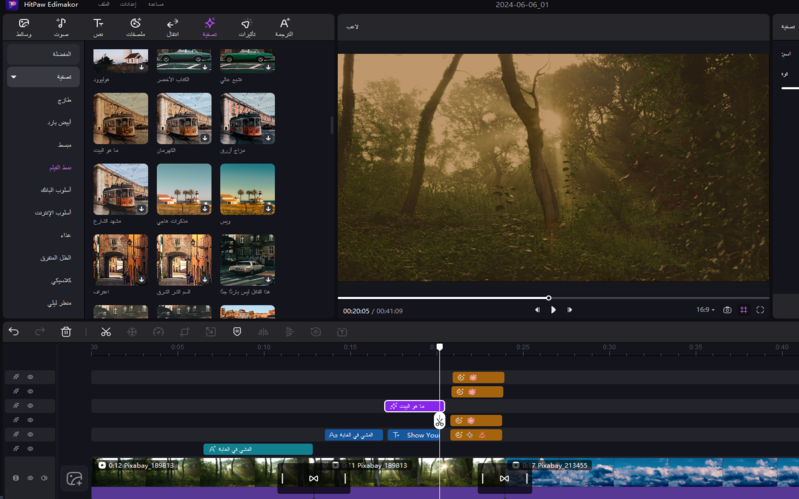Download the مزاج أزرق tram filter

(x=268, y=138)
